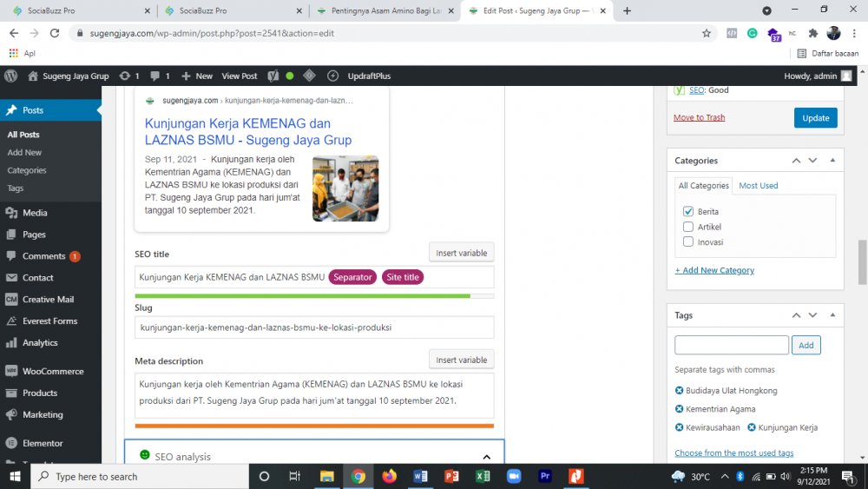Toggle Categories panel collapse triangle
This screenshot has width=868, height=489.
tap(832, 160)
